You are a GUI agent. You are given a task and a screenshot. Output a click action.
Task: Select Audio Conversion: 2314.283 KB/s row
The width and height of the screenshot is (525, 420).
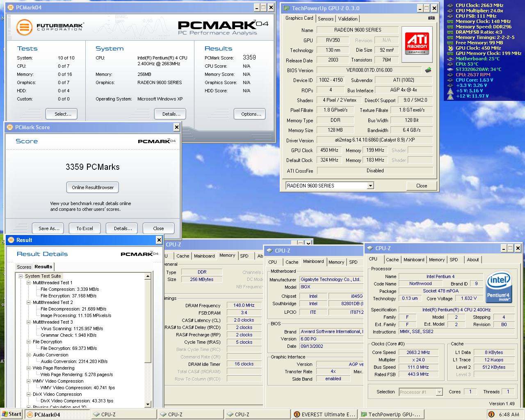(x=74, y=361)
